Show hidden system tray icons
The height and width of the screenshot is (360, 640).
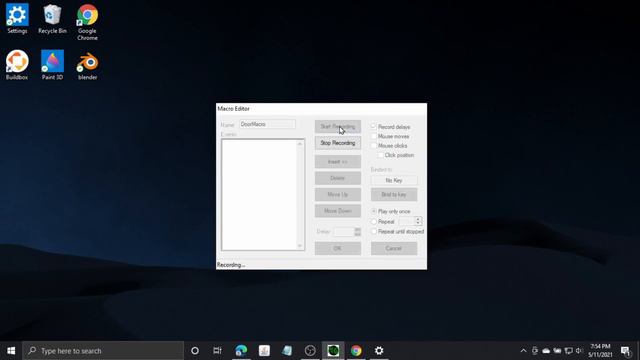(x=523, y=351)
